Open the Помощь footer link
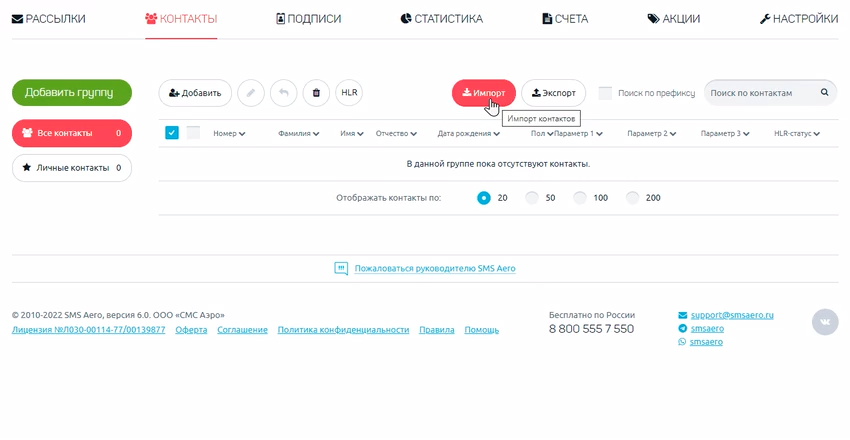 point(481,329)
